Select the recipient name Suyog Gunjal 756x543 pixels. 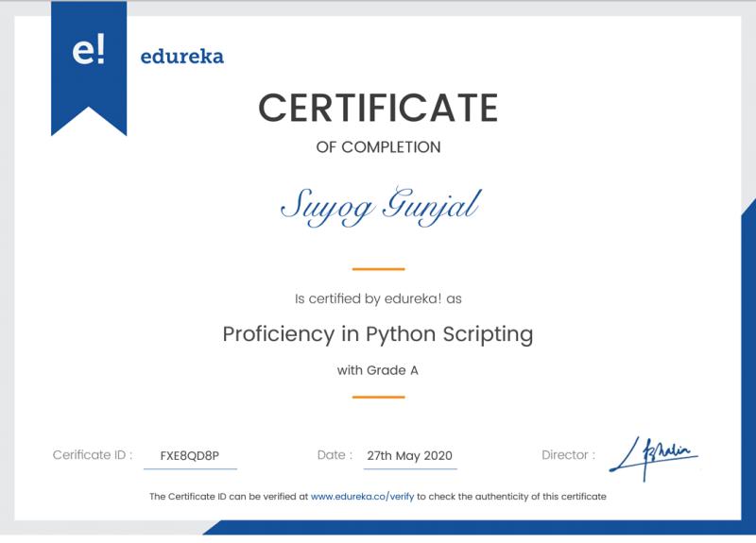(378, 207)
